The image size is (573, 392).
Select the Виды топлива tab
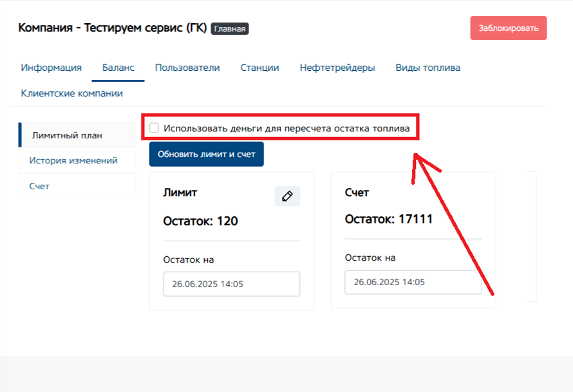[x=428, y=68]
